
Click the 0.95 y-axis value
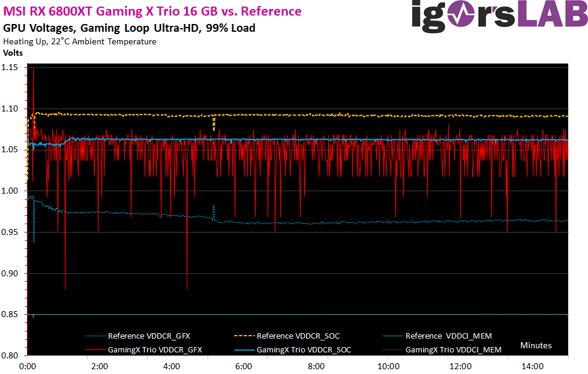(10, 233)
